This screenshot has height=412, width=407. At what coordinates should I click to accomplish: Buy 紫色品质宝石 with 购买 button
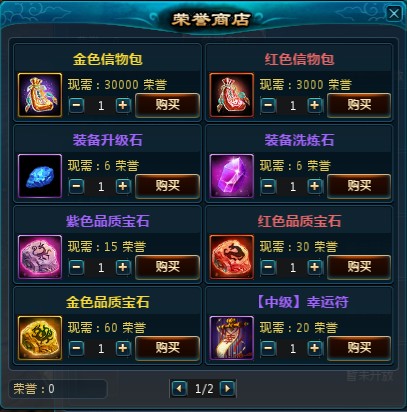[168, 267]
